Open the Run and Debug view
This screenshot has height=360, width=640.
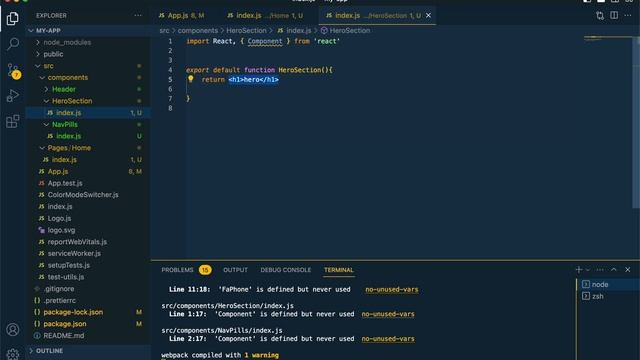(13, 96)
